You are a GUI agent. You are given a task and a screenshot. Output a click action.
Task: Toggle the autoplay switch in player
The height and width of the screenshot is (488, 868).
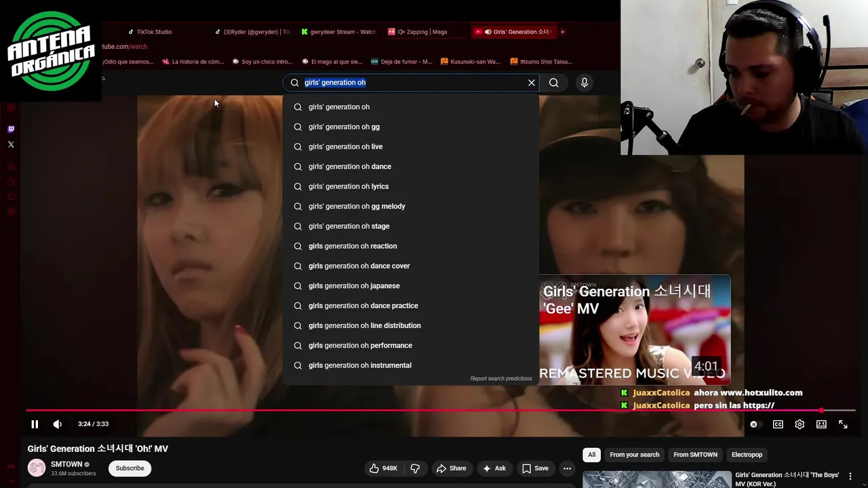pyautogui.click(x=754, y=424)
